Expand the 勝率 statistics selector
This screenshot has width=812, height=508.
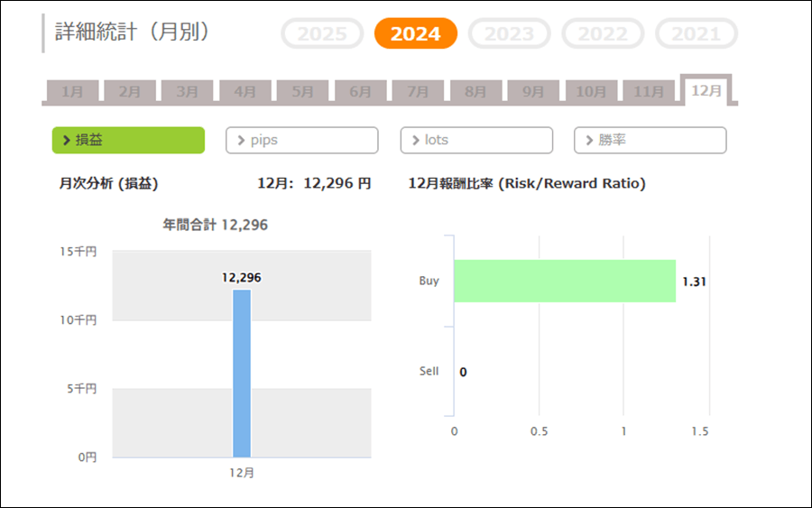tap(650, 140)
